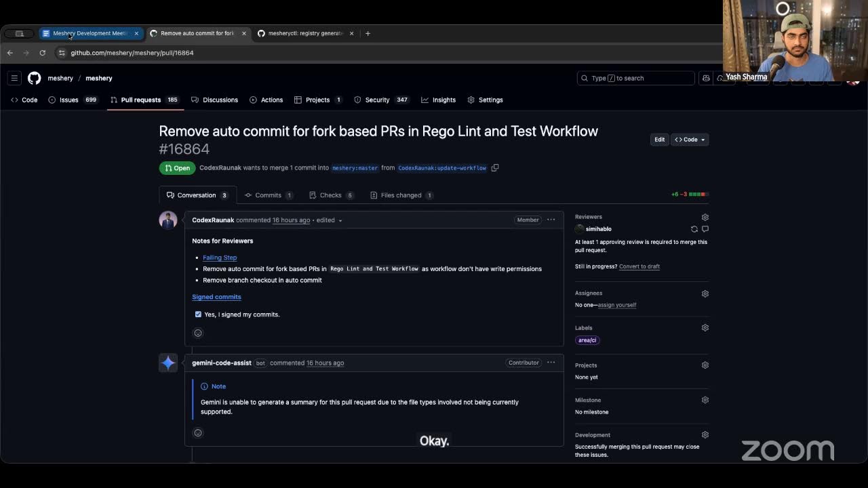Click meshery:master base branch link
Image resolution: width=868 pixels, height=488 pixels.
point(355,168)
